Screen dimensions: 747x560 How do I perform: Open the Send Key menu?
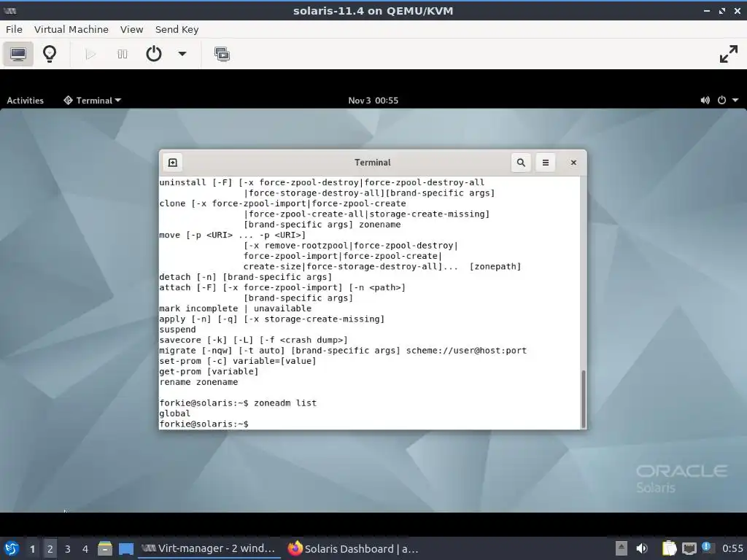pos(177,29)
